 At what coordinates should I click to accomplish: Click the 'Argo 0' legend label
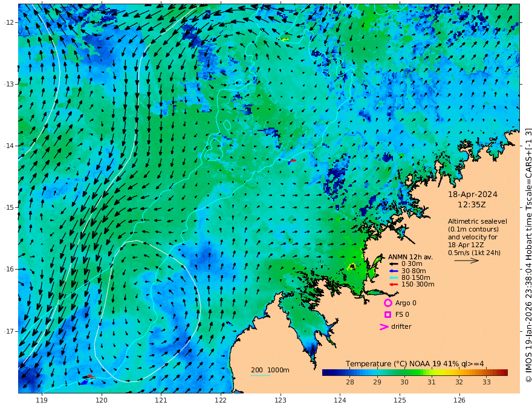(x=406, y=303)
